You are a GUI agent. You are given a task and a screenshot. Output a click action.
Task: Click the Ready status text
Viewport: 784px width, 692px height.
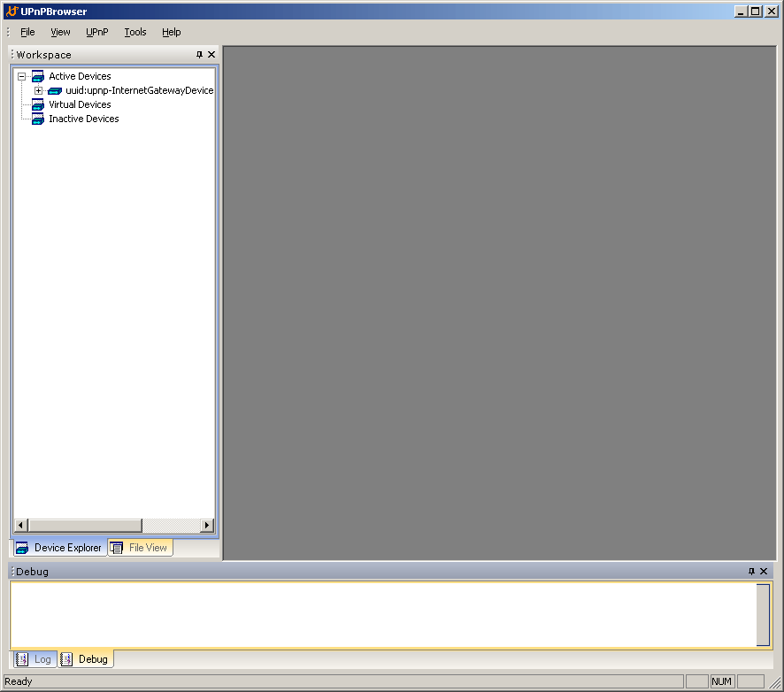(x=19, y=681)
